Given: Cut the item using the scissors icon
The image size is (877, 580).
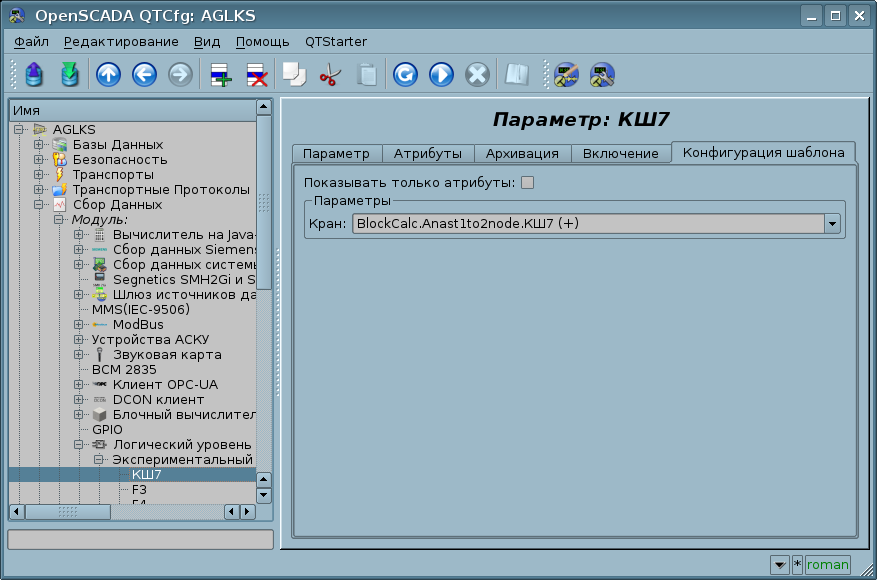Looking at the screenshot, I should coord(330,75).
